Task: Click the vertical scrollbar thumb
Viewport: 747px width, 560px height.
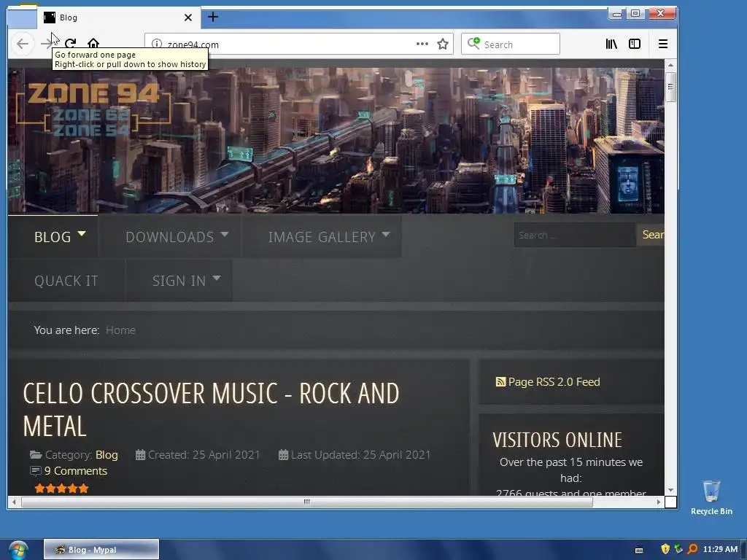Action: click(x=670, y=87)
